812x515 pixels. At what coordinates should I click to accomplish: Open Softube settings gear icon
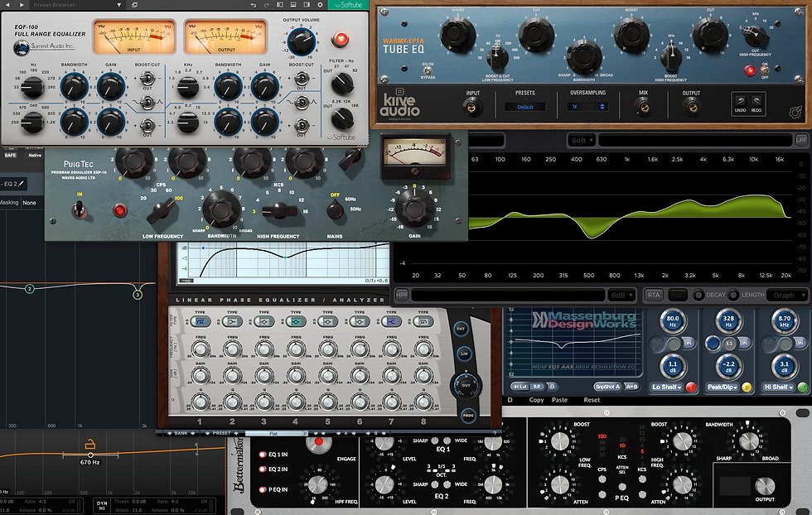tap(320, 5)
